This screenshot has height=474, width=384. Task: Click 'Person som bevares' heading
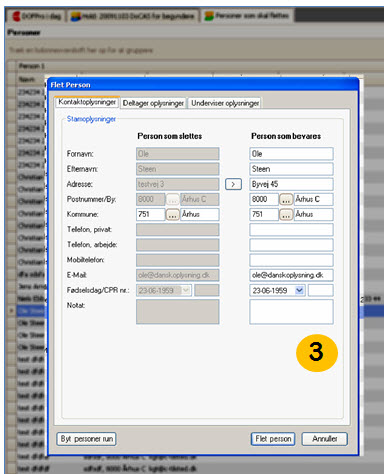(286, 136)
